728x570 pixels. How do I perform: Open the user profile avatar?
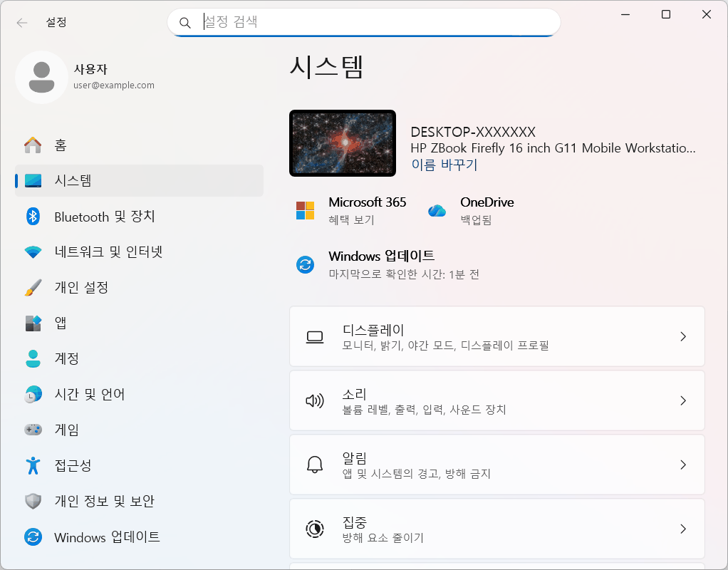[x=42, y=77]
